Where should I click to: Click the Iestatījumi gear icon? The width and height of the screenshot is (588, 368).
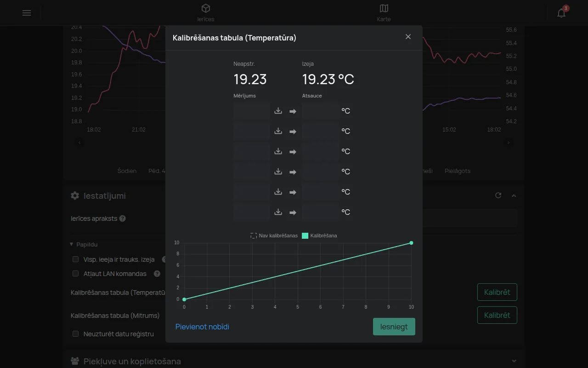[75, 195]
